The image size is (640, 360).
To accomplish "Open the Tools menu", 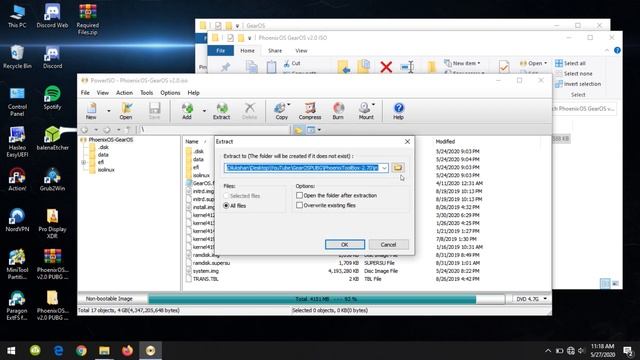I will point(147,93).
